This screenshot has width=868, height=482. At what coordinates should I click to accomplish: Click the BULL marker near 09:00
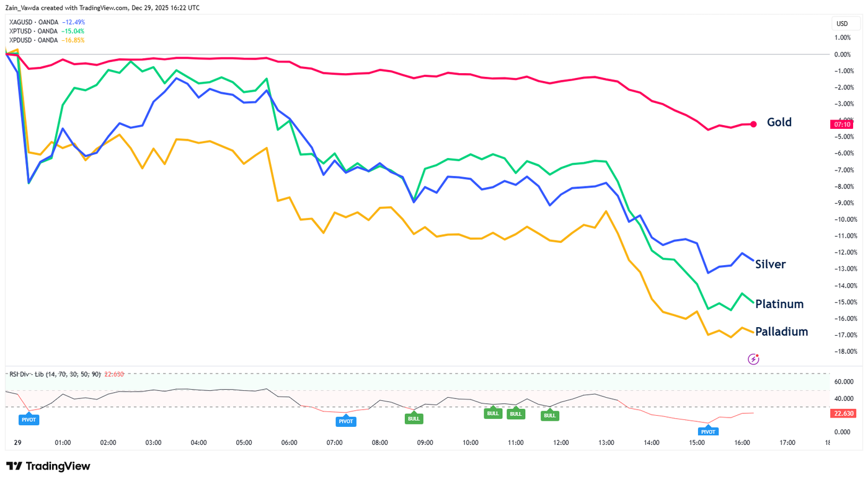click(x=413, y=418)
